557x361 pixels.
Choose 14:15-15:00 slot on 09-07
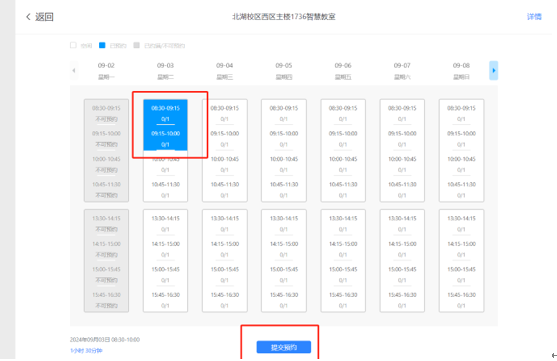pyautogui.click(x=402, y=249)
